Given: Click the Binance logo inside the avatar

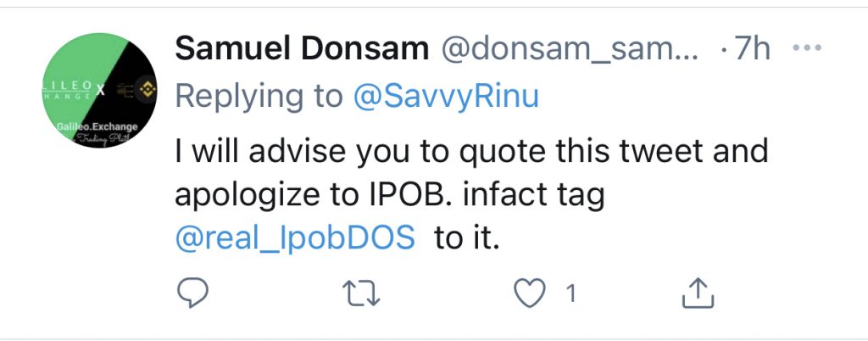Looking at the screenshot, I should pos(147,88).
